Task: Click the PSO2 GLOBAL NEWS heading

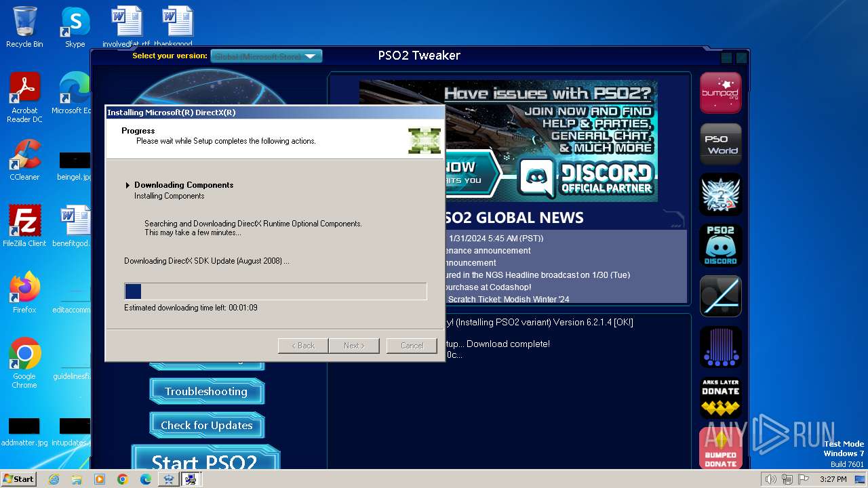Action: point(515,218)
